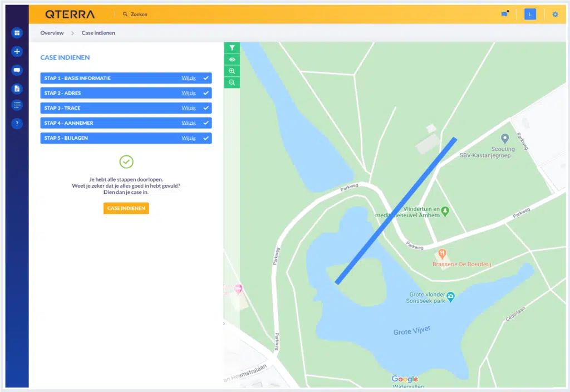Screen dimensions: 570x392
Task: Click 'Je hebt alle stappen doorlopen.' text
Action: coord(126,179)
